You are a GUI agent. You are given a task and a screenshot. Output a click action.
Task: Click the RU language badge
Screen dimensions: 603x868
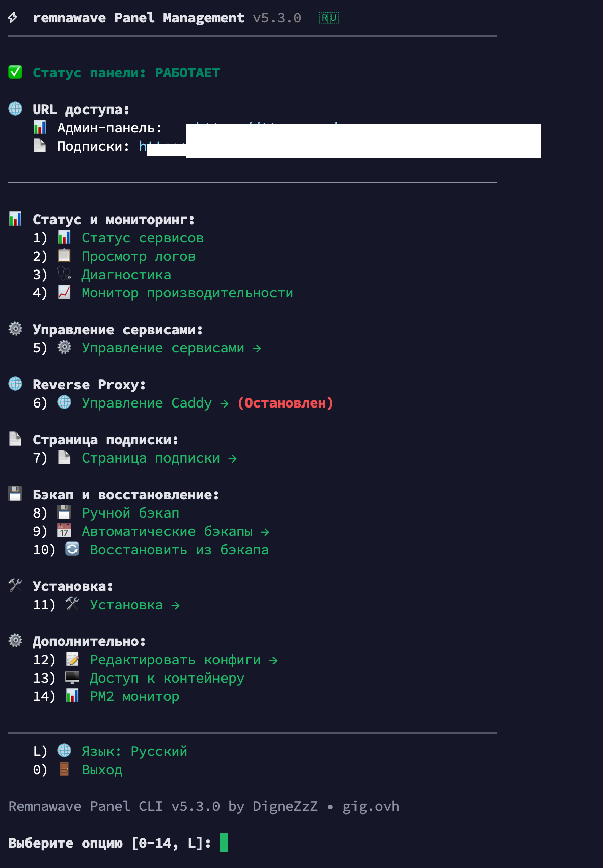pos(328,18)
